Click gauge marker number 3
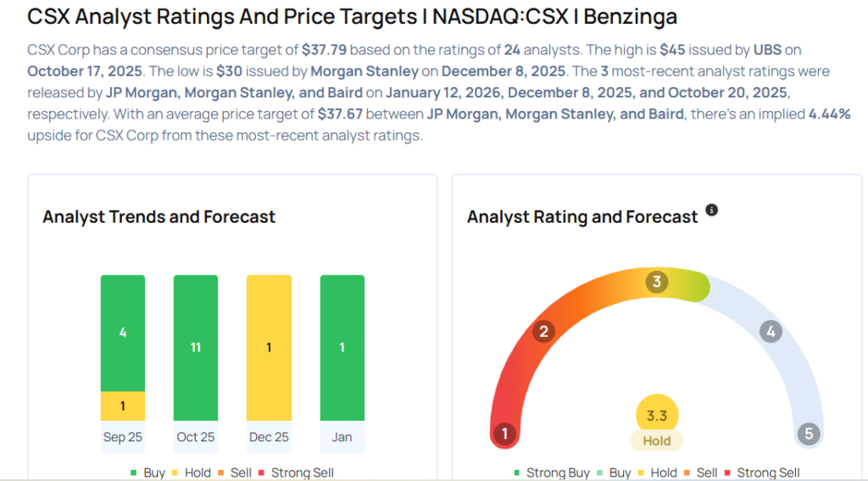Viewport: 868px width, 481px height. [656, 282]
